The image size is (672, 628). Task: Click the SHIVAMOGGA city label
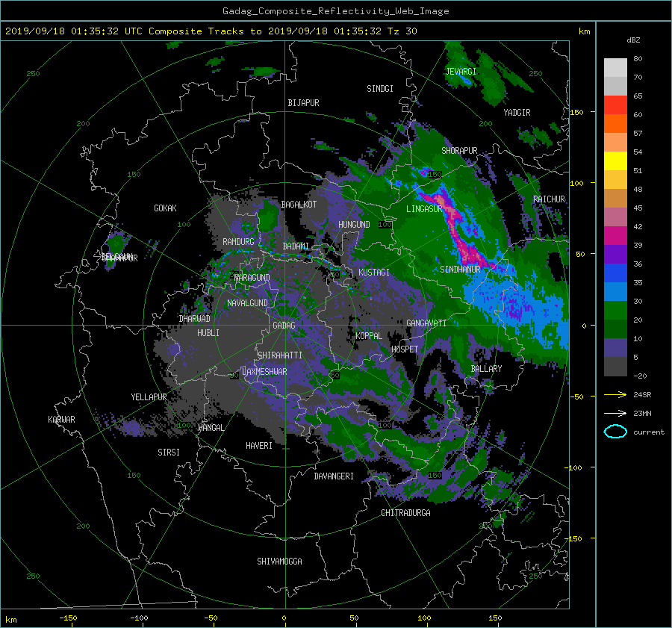[279, 562]
